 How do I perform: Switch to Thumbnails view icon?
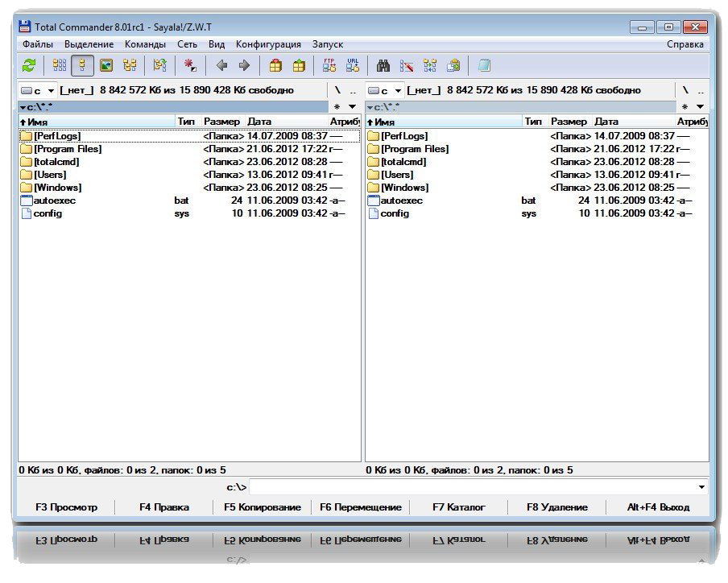[x=106, y=65]
